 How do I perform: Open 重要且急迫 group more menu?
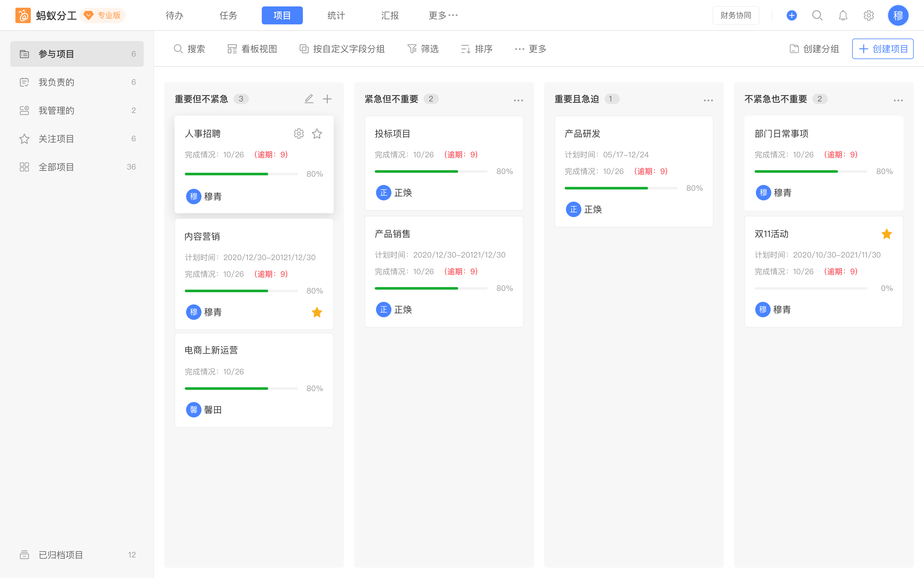pos(708,100)
